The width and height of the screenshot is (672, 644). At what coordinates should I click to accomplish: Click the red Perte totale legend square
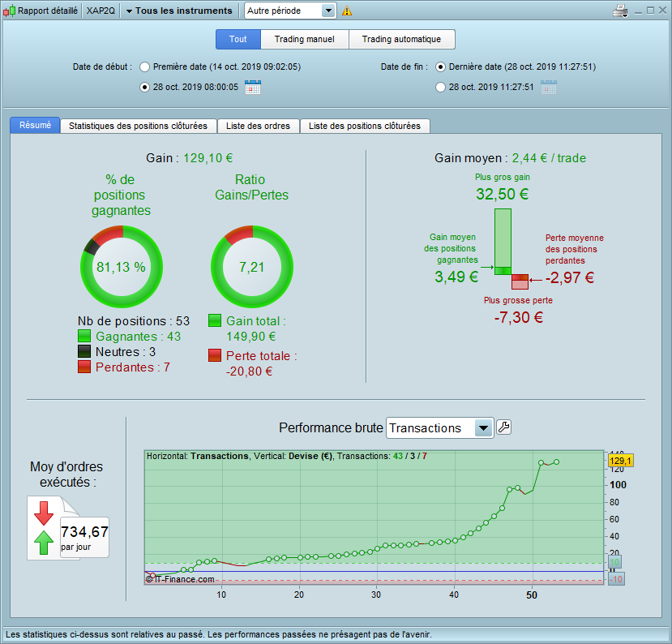click(x=215, y=355)
